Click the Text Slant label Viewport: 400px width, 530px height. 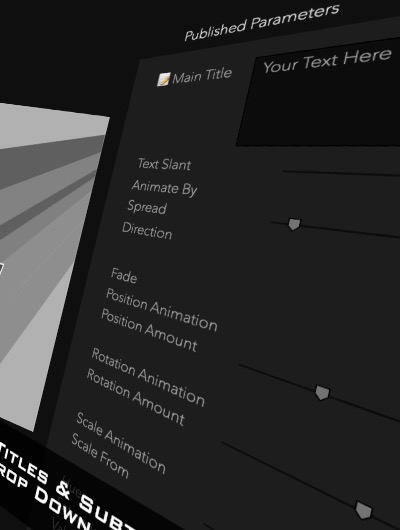pos(164,164)
